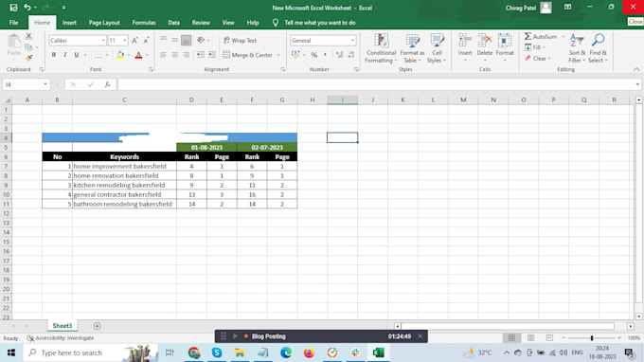Open Conditional Formatting menu
The image size is (644, 362).
(381, 48)
